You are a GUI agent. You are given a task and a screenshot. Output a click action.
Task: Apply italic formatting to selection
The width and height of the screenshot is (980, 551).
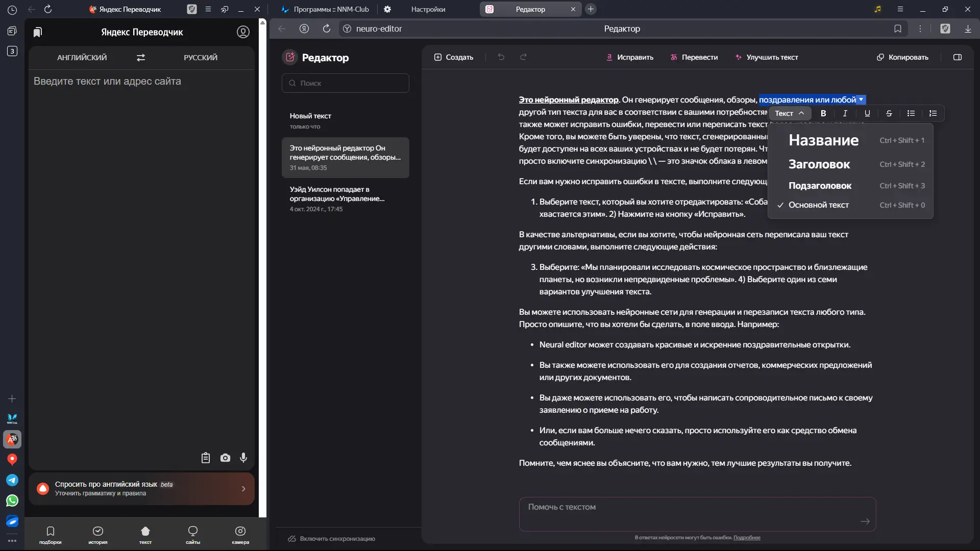pyautogui.click(x=845, y=113)
